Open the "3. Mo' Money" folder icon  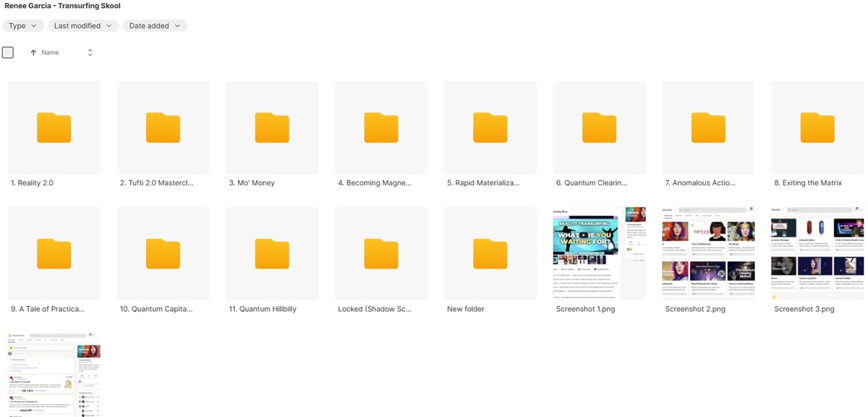[272, 127]
